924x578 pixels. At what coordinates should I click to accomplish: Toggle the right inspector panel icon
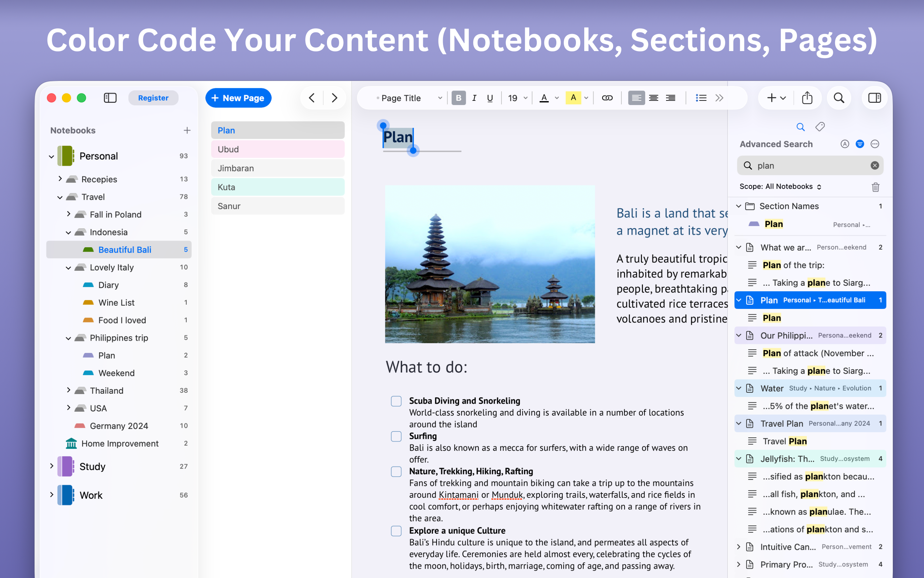(874, 98)
